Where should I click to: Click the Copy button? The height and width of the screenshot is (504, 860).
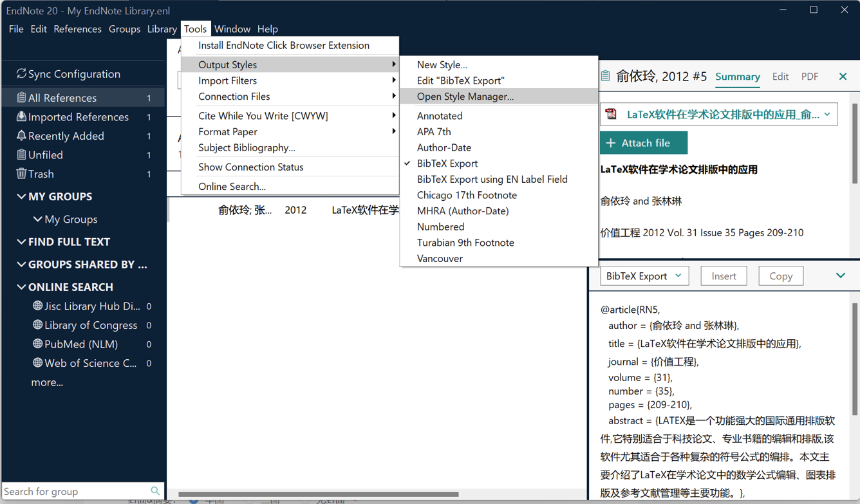click(781, 275)
